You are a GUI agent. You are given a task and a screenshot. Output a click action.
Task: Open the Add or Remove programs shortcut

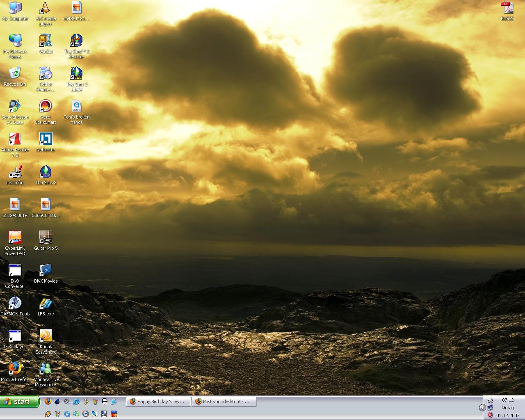click(46, 79)
